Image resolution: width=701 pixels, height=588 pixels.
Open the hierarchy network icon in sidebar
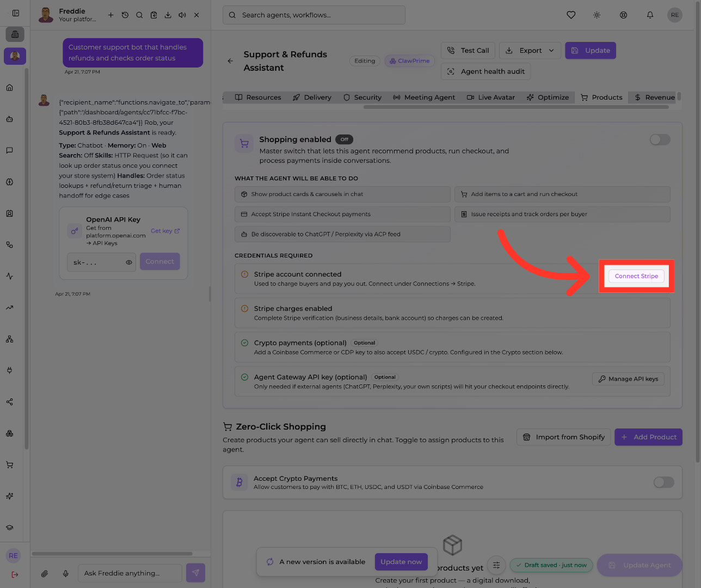tap(10, 339)
